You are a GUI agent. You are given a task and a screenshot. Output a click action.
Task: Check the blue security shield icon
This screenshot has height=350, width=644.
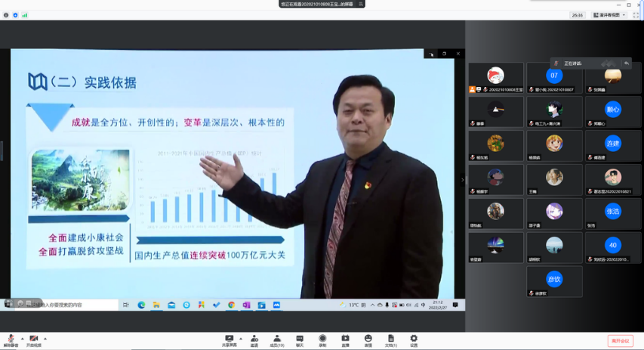tap(15, 15)
